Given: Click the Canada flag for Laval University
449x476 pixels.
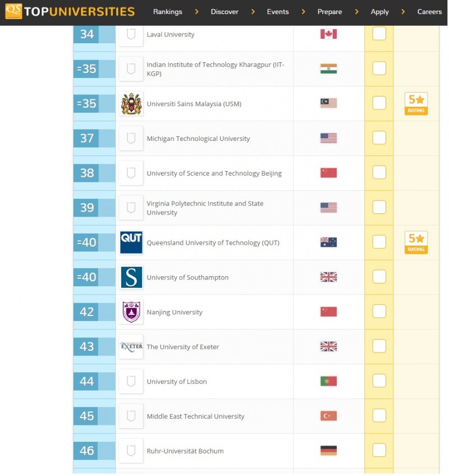Looking at the screenshot, I should [x=328, y=34].
